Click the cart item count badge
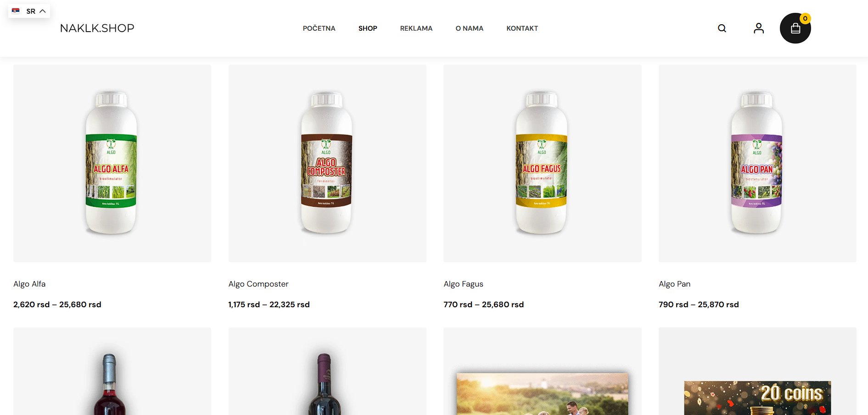Screen dimensions: 868x415 coord(805,18)
